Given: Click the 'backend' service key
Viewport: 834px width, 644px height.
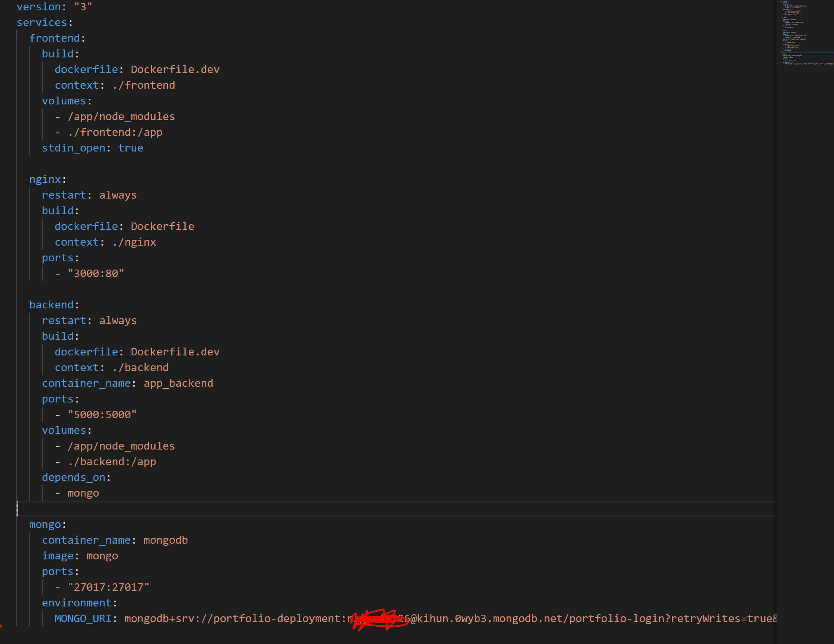Looking at the screenshot, I should click(51, 305).
